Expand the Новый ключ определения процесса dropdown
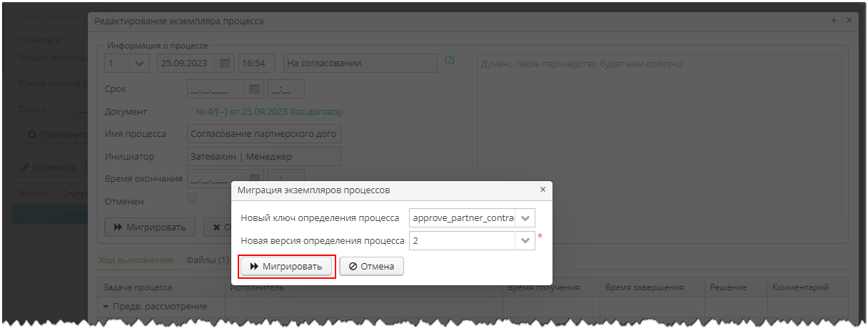The height and width of the screenshot is (333, 868). [525, 218]
